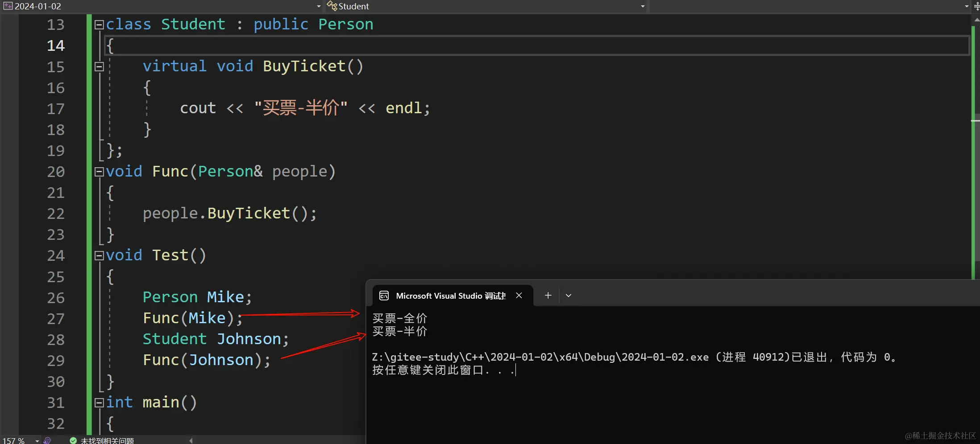Screen dimensions: 980x444
Task: Click line number 20 in the margin
Action: pos(56,172)
